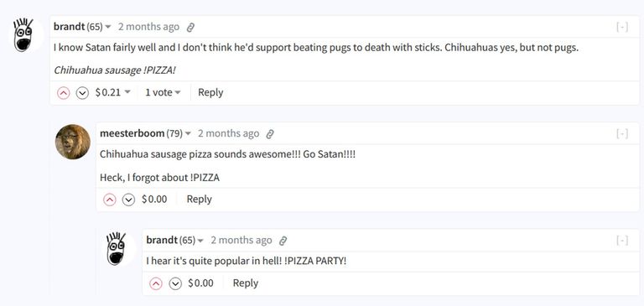Reply to meesterboom's comment

point(200,200)
